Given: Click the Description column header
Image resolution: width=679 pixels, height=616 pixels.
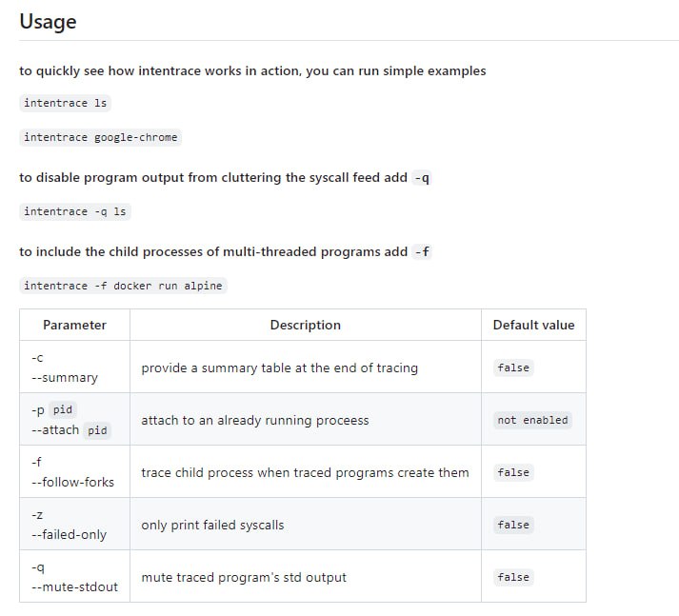Looking at the screenshot, I should pyautogui.click(x=305, y=325).
